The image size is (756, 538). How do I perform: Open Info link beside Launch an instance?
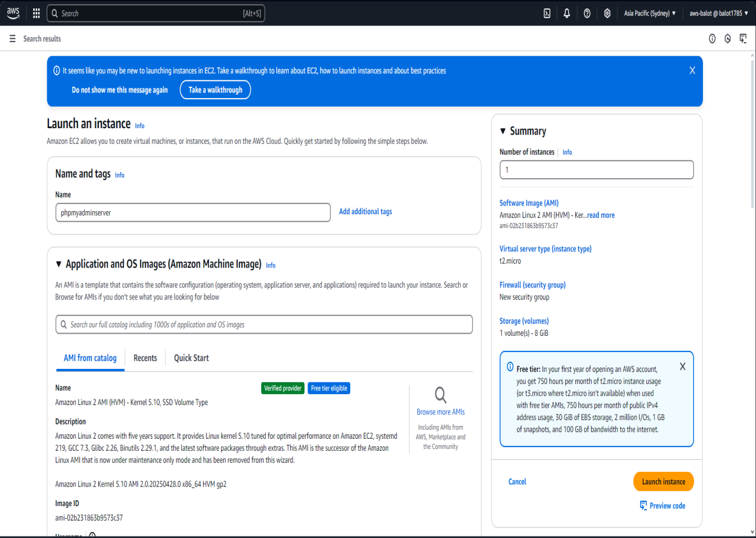140,126
